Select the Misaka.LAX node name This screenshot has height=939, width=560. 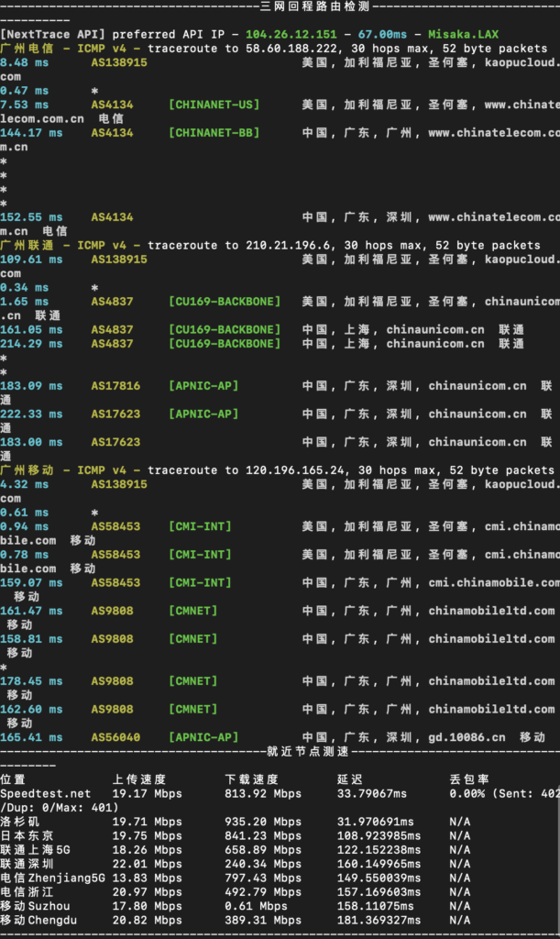pos(464,35)
